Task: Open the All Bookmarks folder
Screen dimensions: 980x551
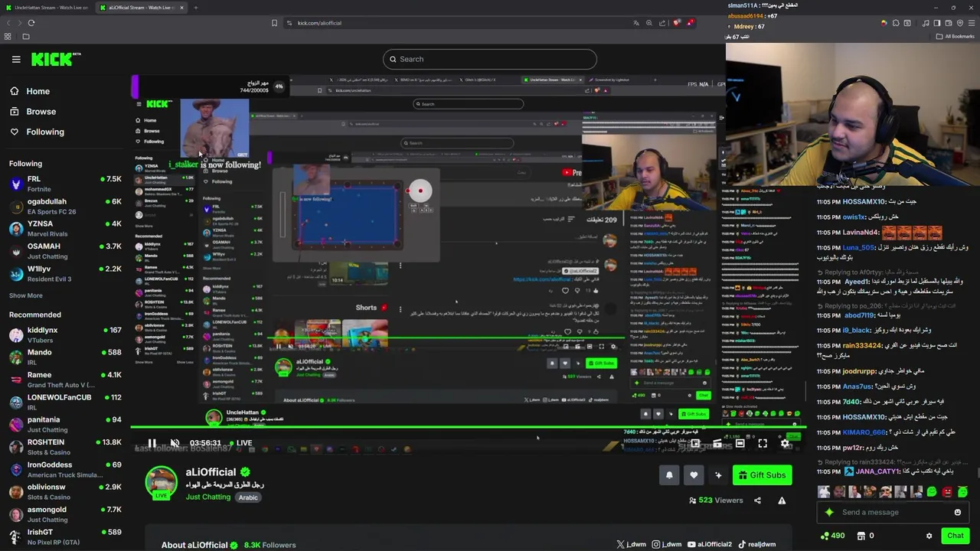Action: point(955,36)
